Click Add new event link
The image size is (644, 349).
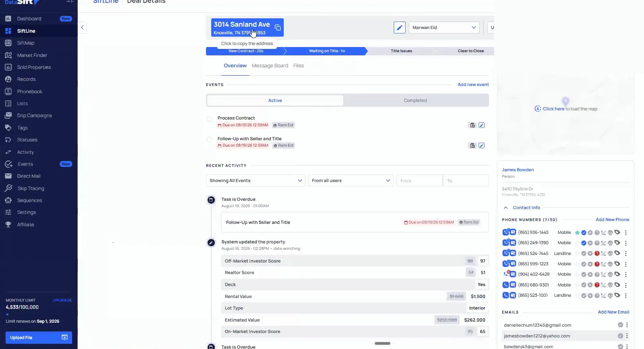[473, 84]
